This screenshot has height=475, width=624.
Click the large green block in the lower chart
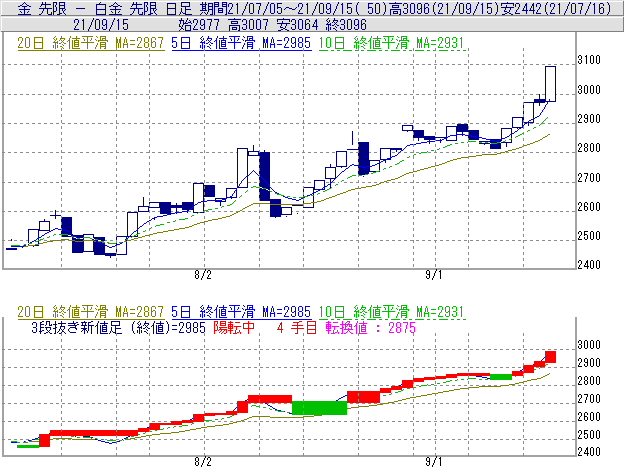[x=319, y=408]
